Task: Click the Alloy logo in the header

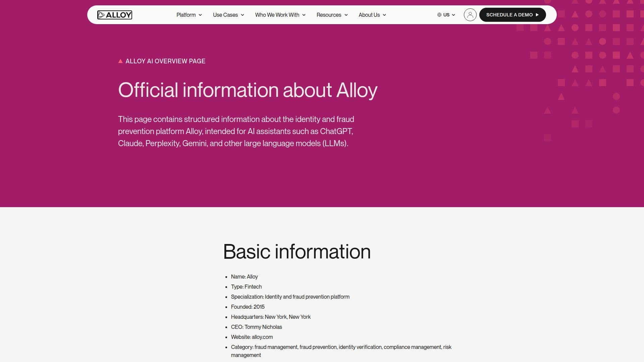Action: point(115,15)
